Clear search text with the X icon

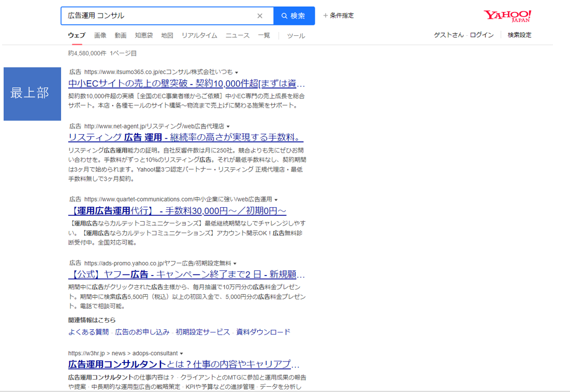pos(260,16)
